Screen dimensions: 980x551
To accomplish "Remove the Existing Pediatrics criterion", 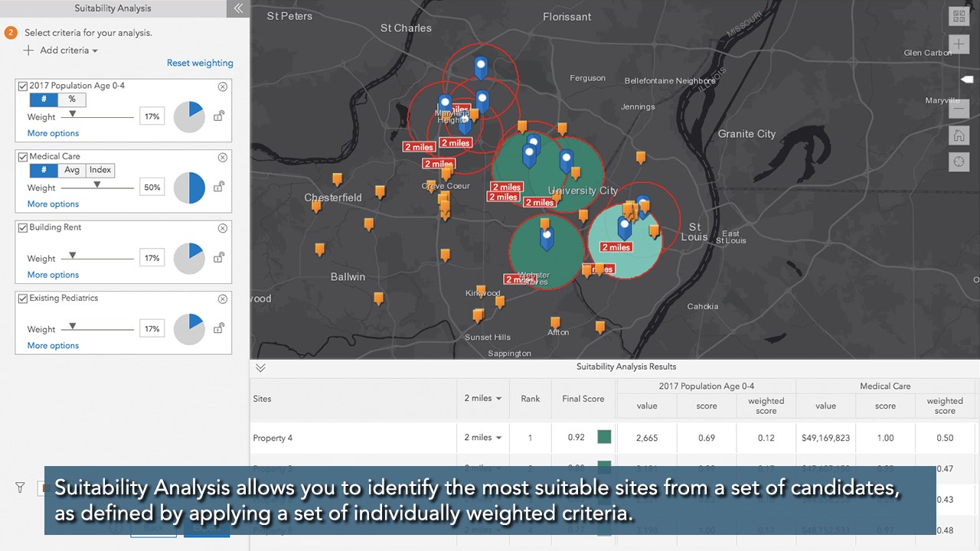I will (x=223, y=299).
